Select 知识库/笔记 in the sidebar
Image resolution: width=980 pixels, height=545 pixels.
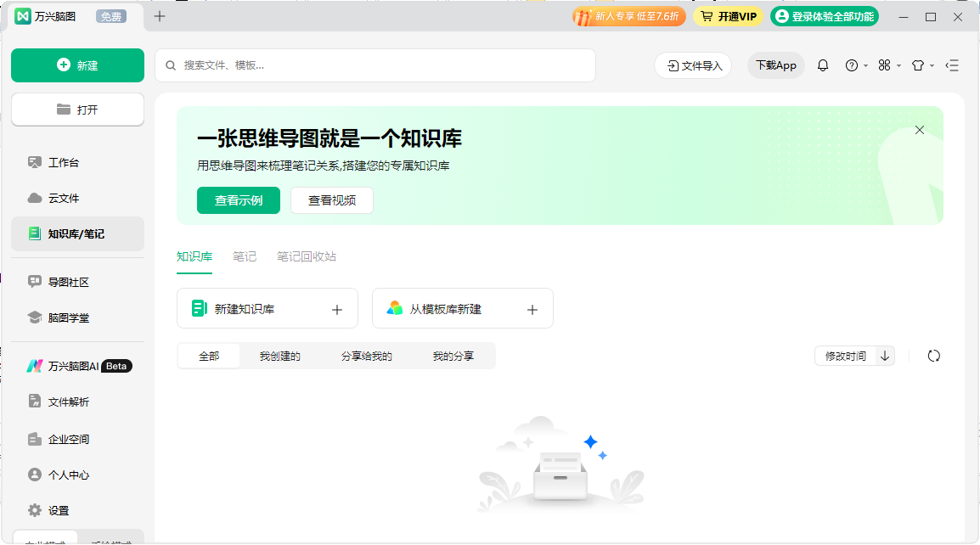[x=77, y=233]
